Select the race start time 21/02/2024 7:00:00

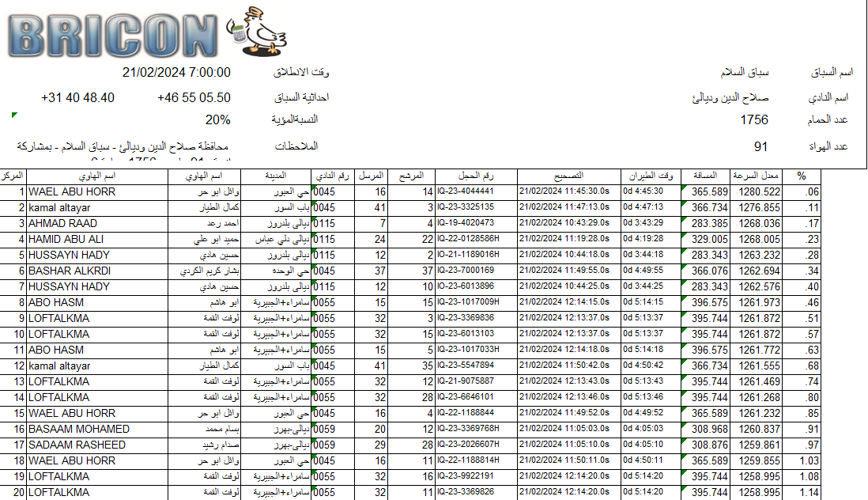click(176, 73)
